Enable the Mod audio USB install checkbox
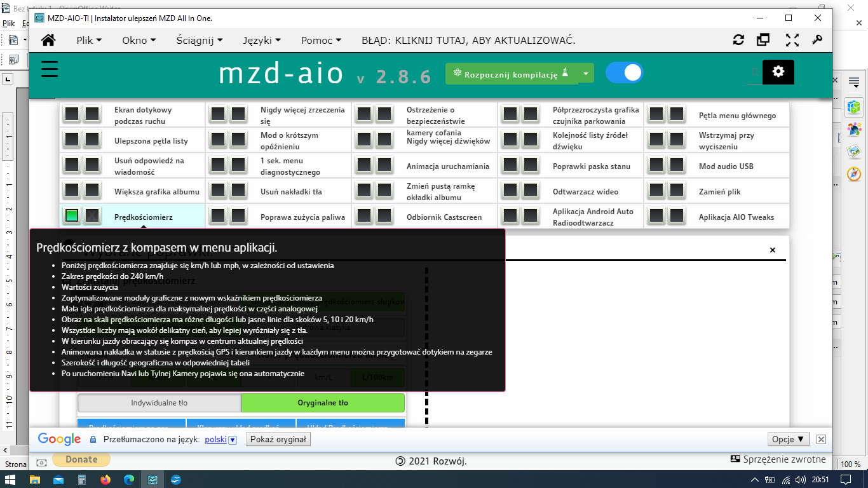 [x=656, y=165]
